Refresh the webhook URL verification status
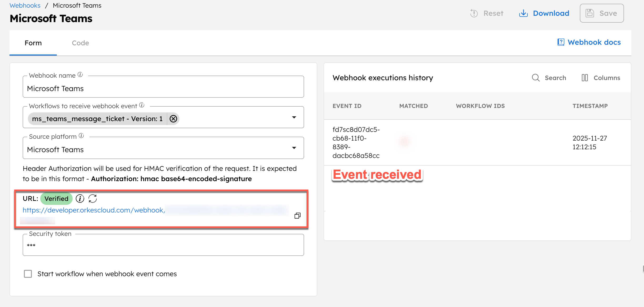The image size is (644, 307). [93, 199]
